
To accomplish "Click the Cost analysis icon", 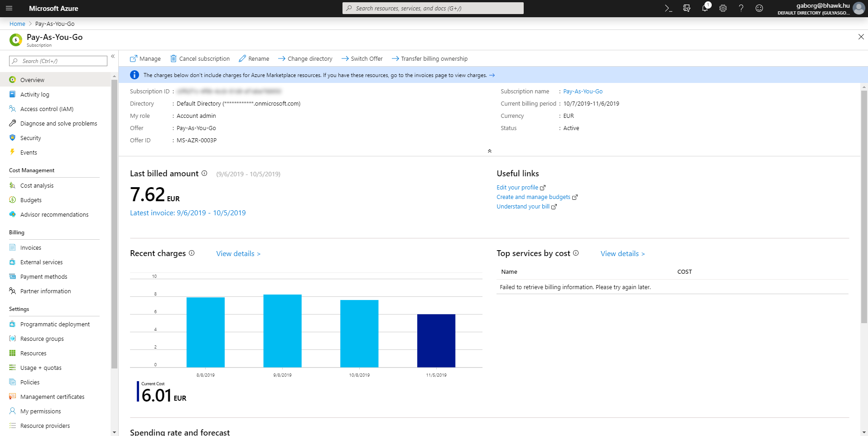I will pyautogui.click(x=12, y=185).
